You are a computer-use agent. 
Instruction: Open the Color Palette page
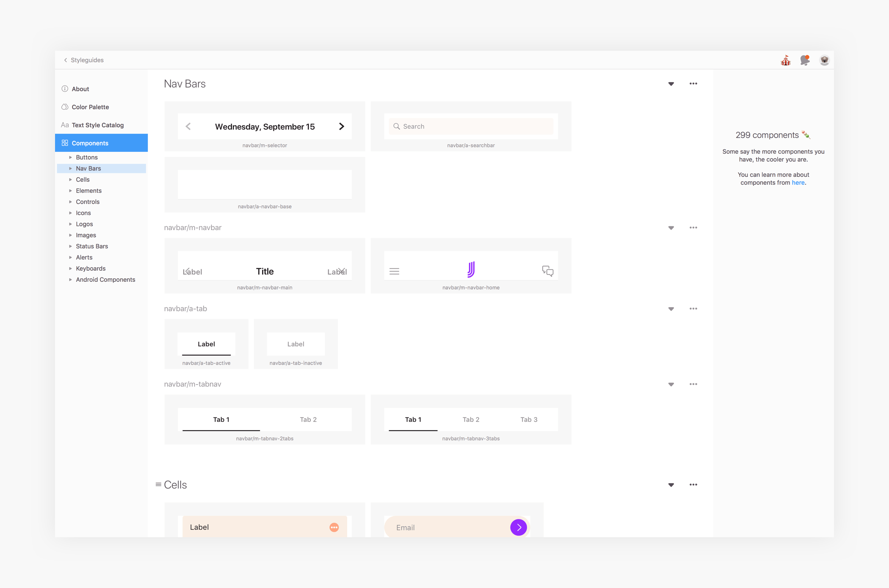(x=90, y=107)
